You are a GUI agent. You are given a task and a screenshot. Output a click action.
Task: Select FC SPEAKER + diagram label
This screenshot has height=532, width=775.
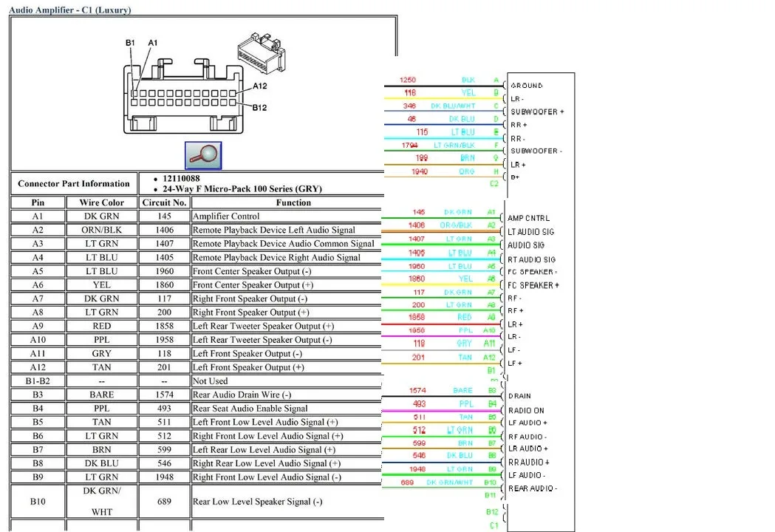tap(533, 285)
